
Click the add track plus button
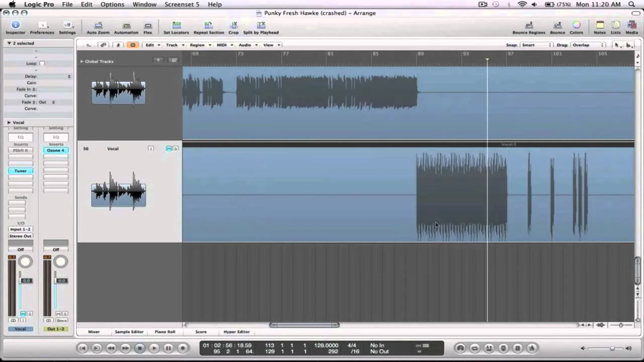pyautogui.click(x=158, y=60)
